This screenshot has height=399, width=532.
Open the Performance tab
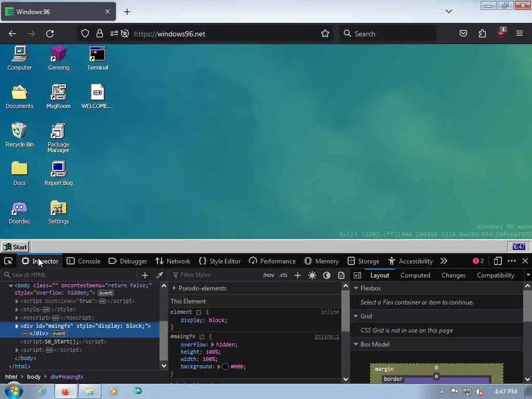tap(272, 261)
